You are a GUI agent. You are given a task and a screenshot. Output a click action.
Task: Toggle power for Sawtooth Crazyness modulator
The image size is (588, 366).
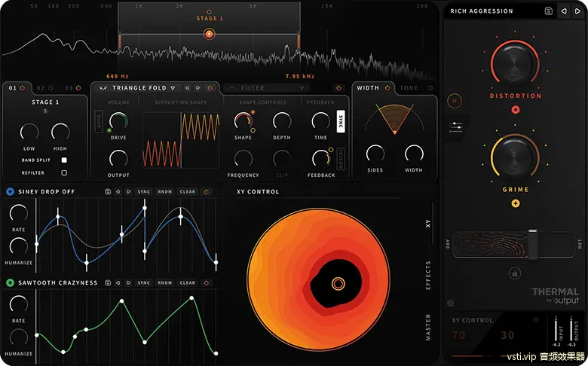(207, 283)
